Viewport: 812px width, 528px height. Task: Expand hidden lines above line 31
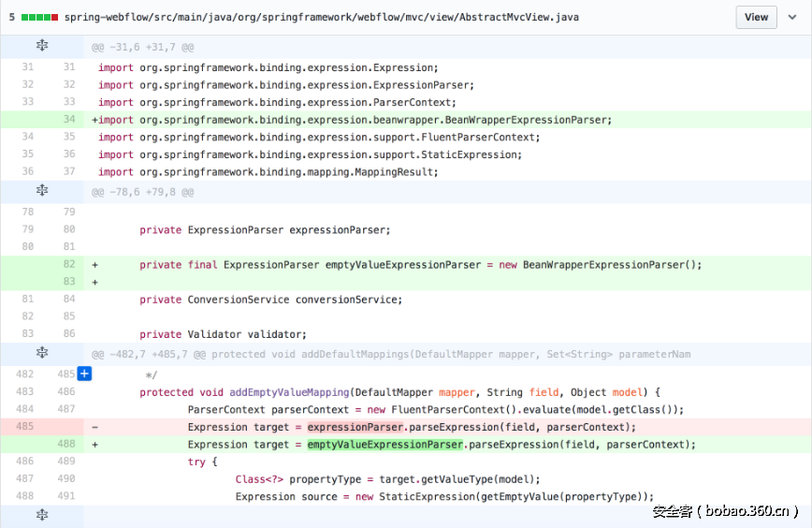41,46
